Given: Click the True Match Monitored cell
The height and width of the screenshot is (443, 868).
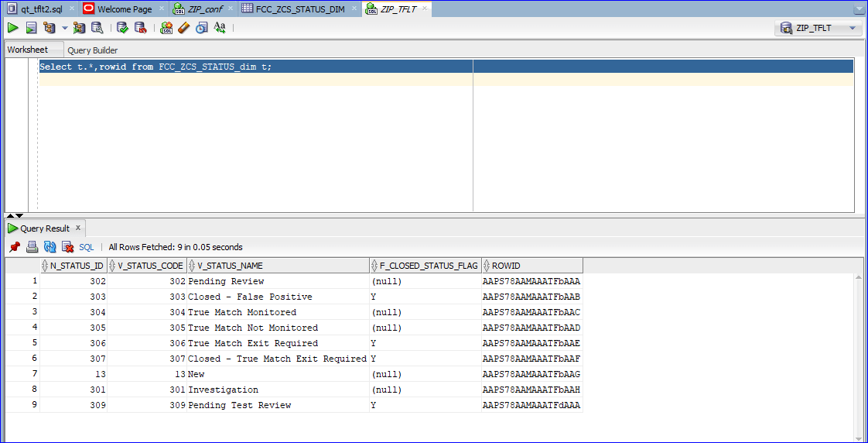Looking at the screenshot, I should pos(278,312).
